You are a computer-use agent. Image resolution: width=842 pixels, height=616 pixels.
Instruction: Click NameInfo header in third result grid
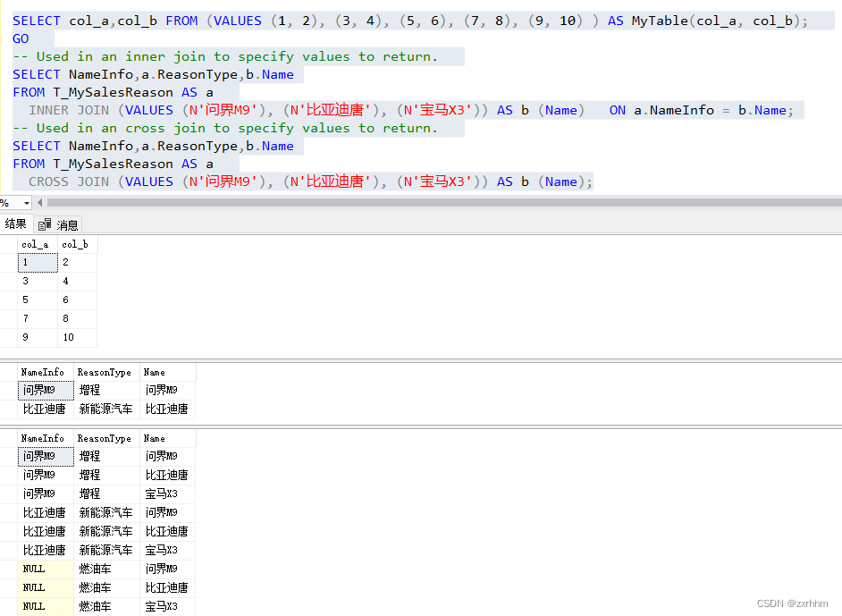point(46,438)
